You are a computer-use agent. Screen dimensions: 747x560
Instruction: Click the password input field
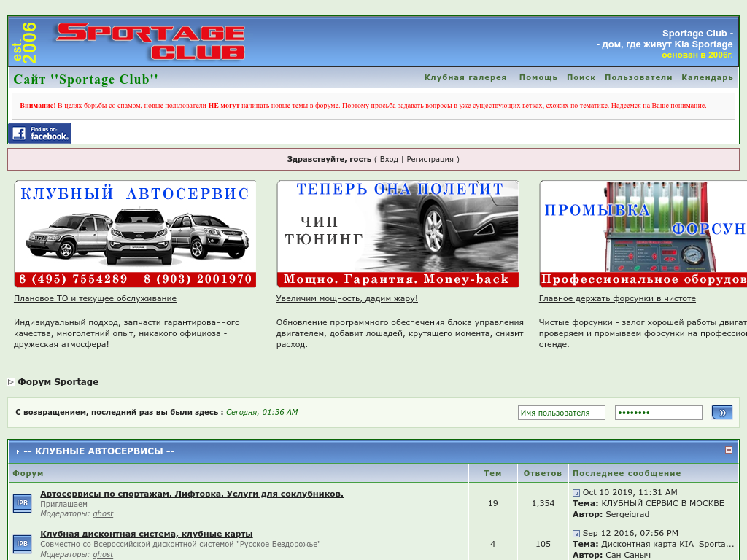tap(658, 413)
